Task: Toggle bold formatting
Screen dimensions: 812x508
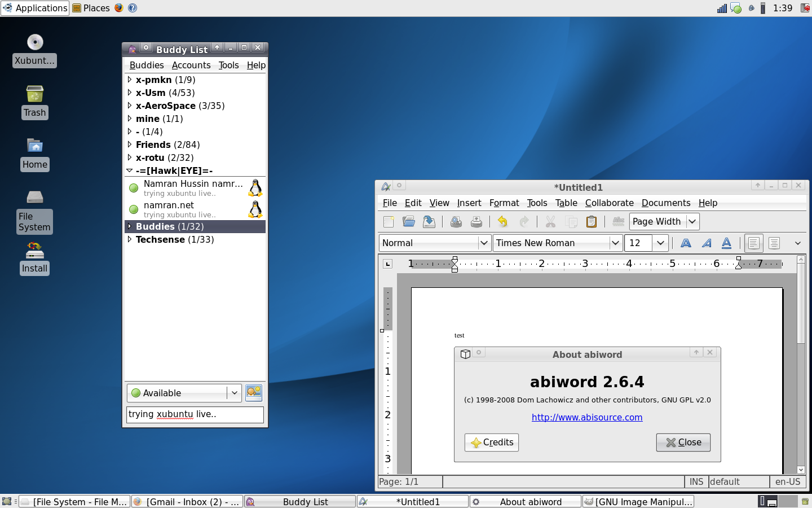Action: point(686,243)
